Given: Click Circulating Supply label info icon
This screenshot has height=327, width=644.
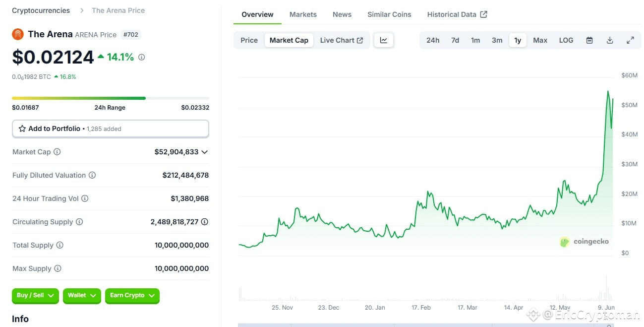Looking at the screenshot, I should tap(79, 222).
